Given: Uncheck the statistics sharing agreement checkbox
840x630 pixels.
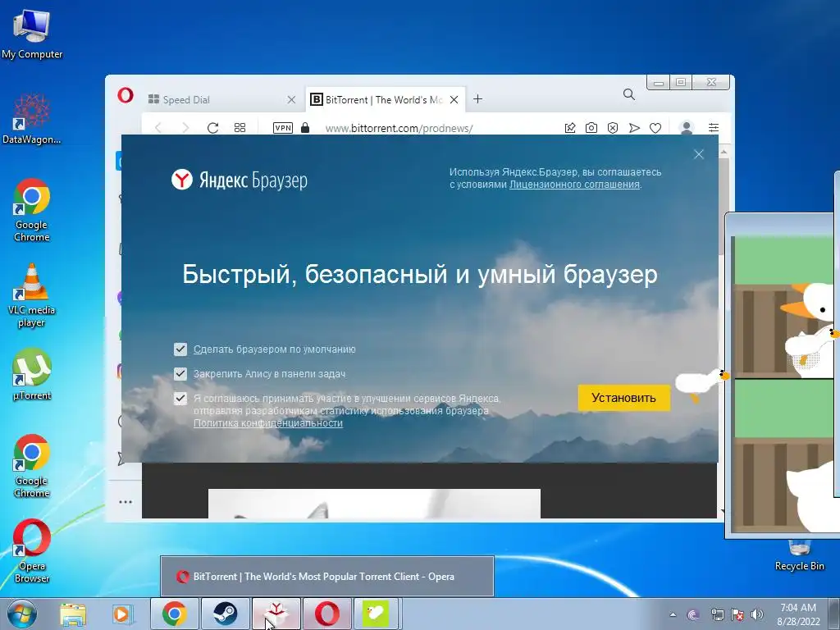Looking at the screenshot, I should (180, 398).
